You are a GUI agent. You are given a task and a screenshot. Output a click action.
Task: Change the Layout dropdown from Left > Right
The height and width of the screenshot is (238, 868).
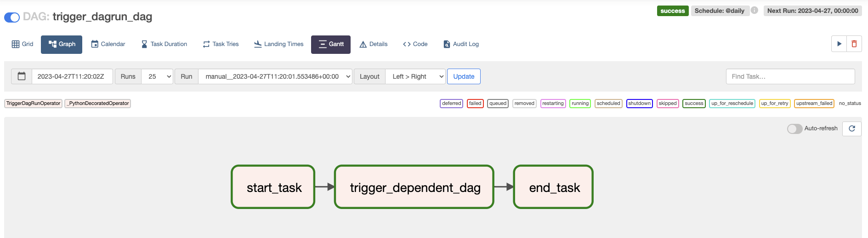pos(415,76)
